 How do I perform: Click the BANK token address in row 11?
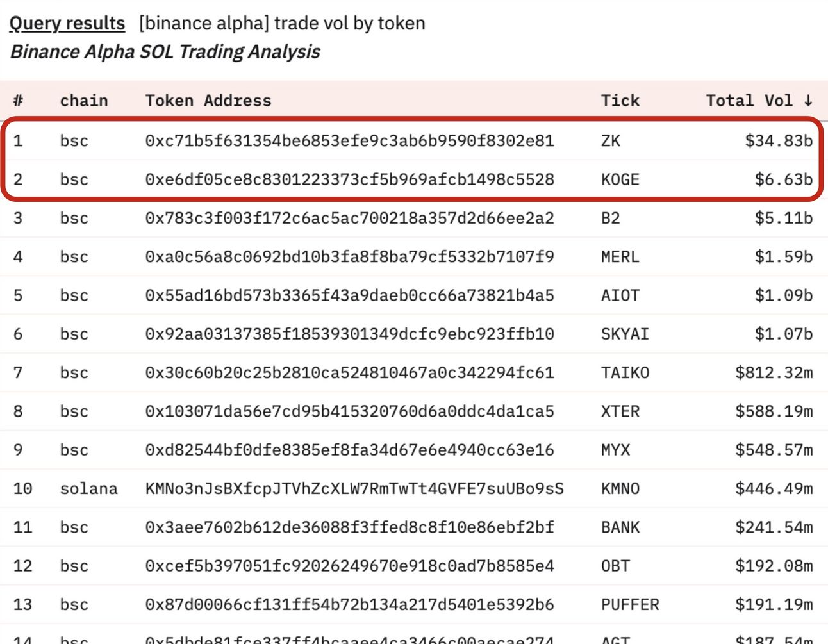(349, 527)
